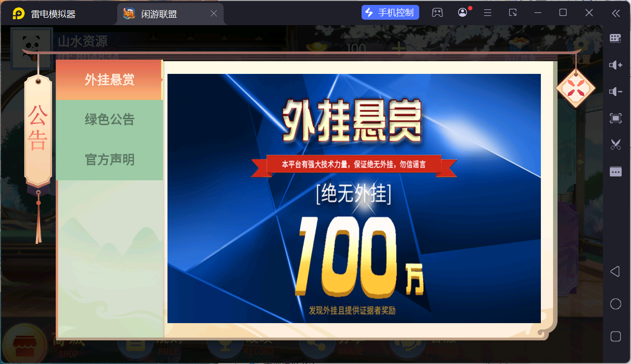
Task: Select the 官方声明 announcement tab
Action: click(x=109, y=159)
